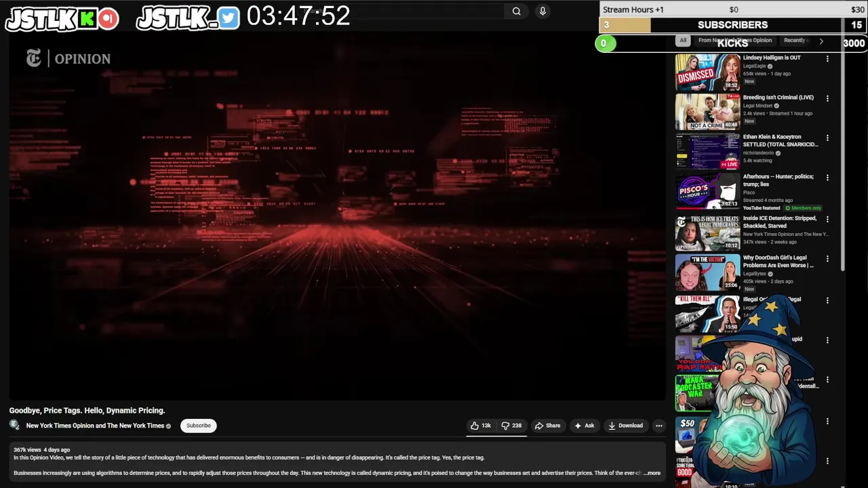
Task: Subscribe to New York Times Opinion channel
Action: 199,426
